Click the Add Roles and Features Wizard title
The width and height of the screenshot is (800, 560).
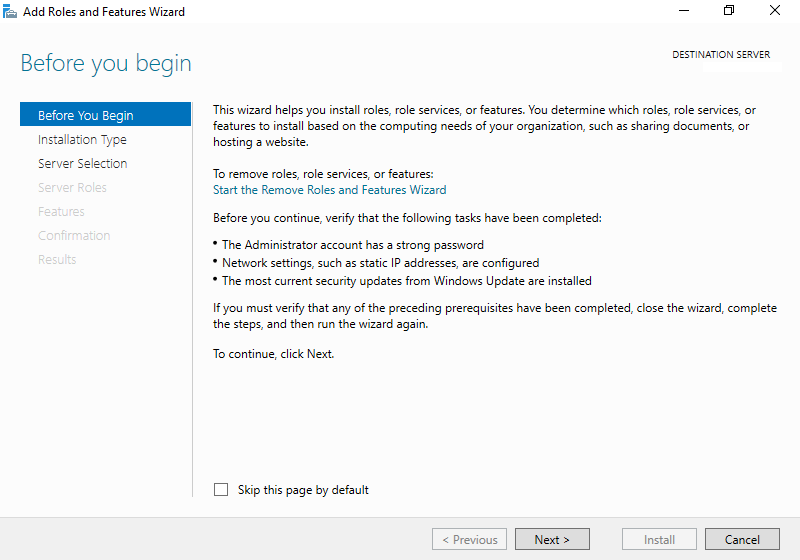click(104, 12)
